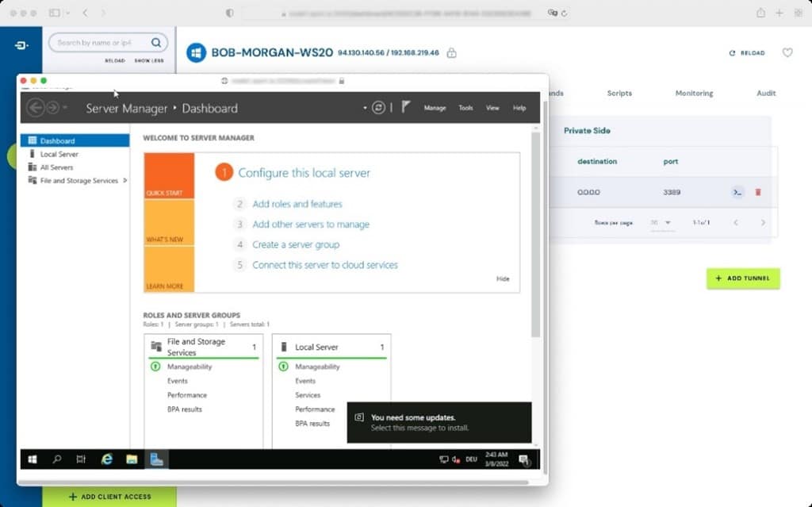
Task: Click Manageability under File and Storage Services
Action: [x=190, y=367]
